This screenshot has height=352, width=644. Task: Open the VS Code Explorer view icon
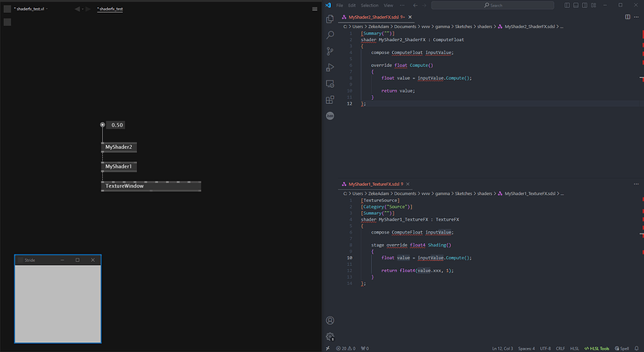tap(330, 19)
